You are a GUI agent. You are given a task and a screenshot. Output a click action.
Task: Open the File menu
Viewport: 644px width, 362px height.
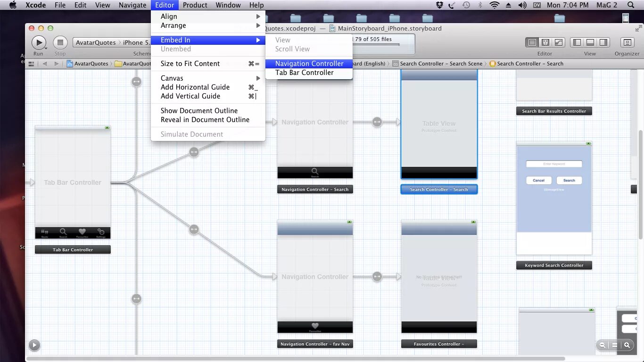[60, 5]
